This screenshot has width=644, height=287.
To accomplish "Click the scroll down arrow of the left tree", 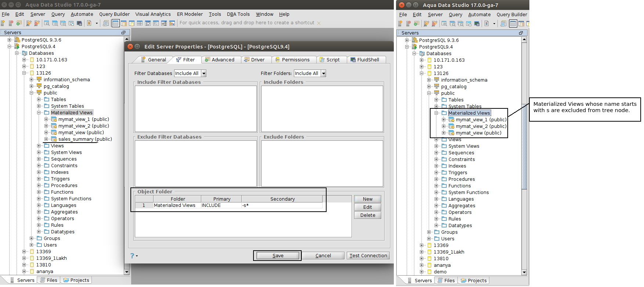I will (x=127, y=272).
